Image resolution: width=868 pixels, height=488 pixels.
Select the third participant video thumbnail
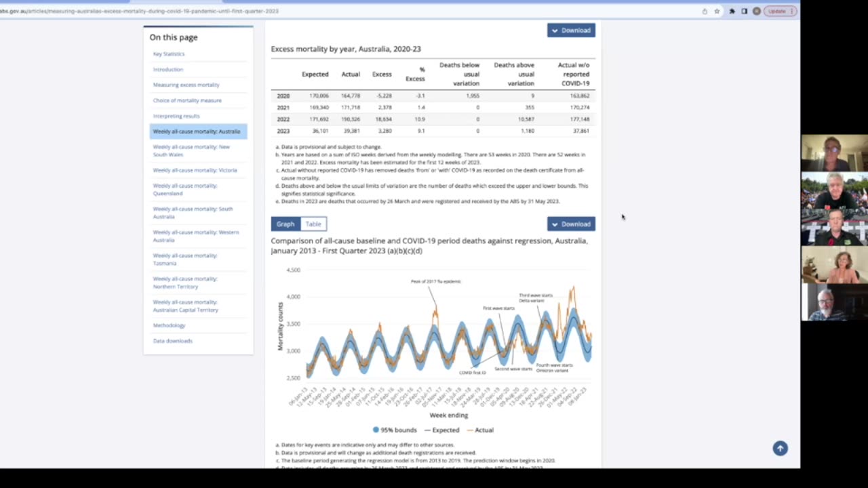point(834,228)
